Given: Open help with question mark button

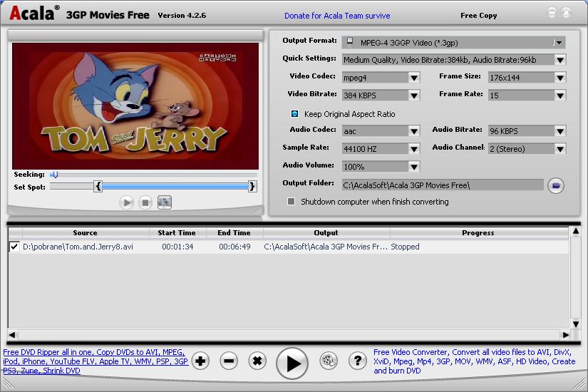Looking at the screenshot, I should coord(357,361).
